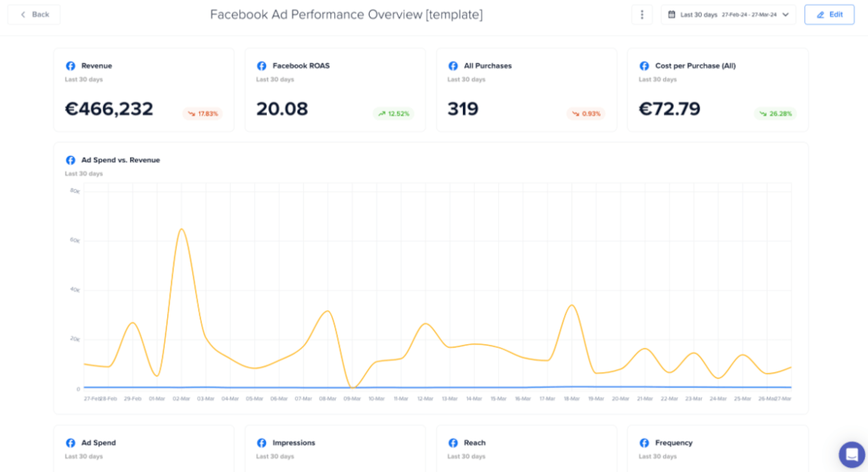Open the three-dot more options menu

(x=642, y=14)
